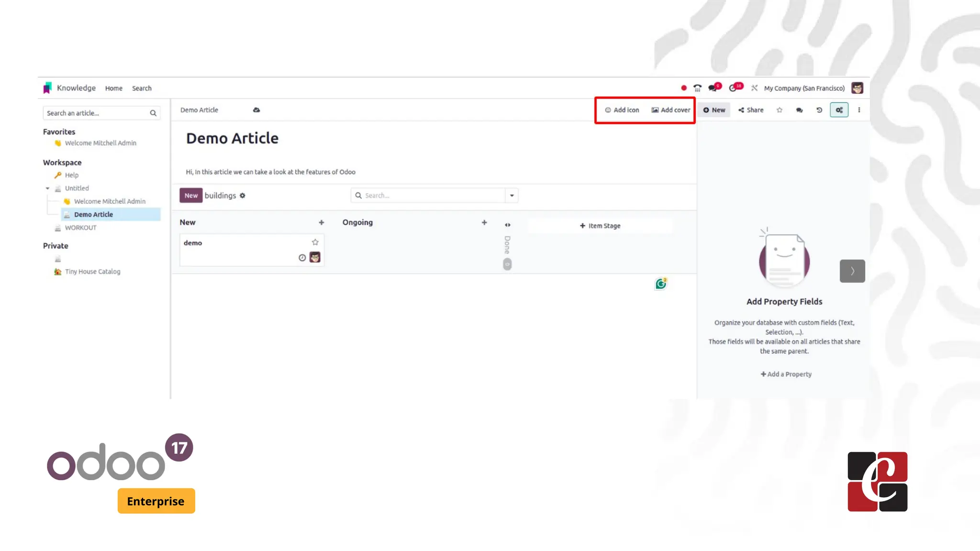Screen dimensions: 980x551
Task: Toggle the properties panel button
Action: 839,110
